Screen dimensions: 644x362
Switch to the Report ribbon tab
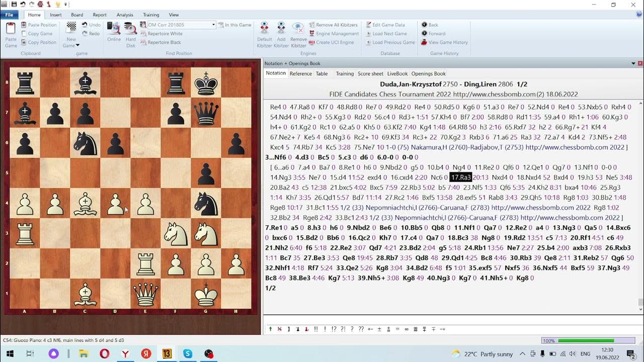[x=100, y=15]
